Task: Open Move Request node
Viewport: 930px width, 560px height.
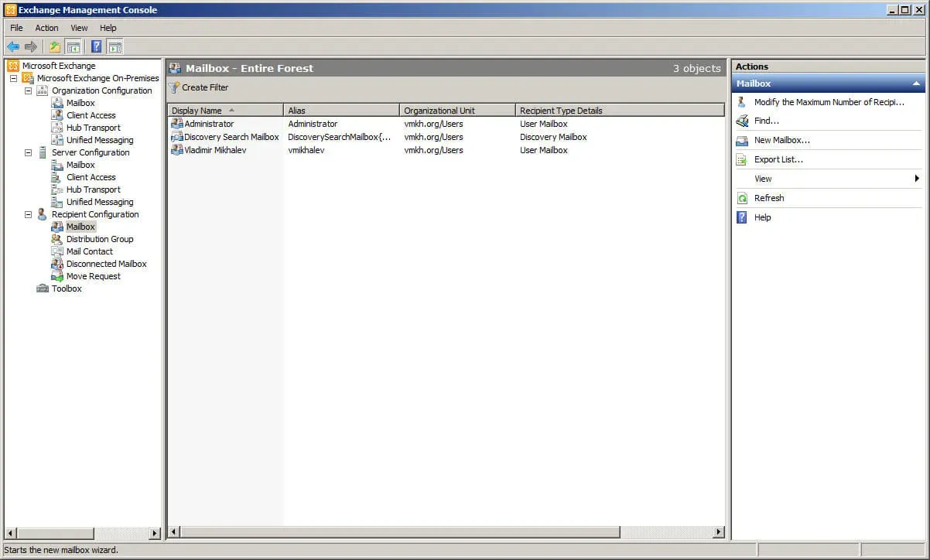Action: pyautogui.click(x=93, y=276)
